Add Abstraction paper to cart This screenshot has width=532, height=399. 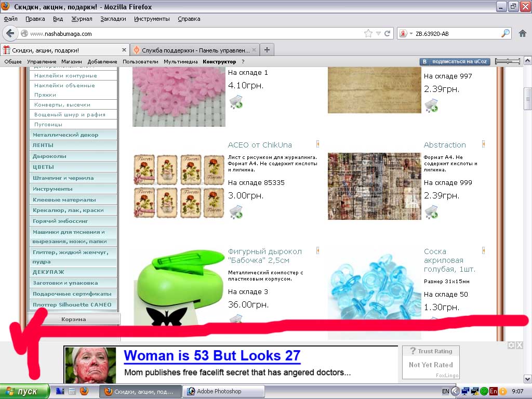tap(431, 212)
